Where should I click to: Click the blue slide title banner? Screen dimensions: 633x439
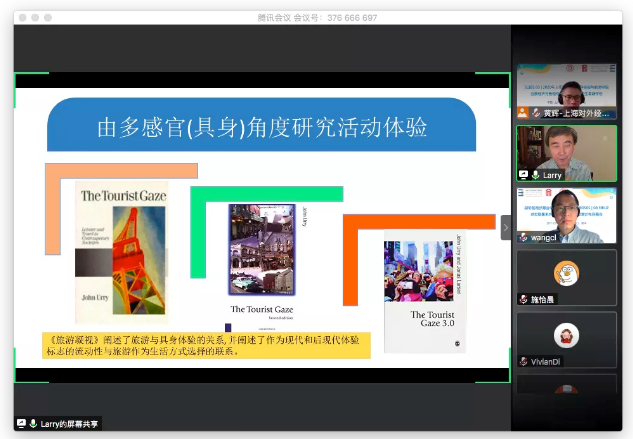tap(262, 128)
